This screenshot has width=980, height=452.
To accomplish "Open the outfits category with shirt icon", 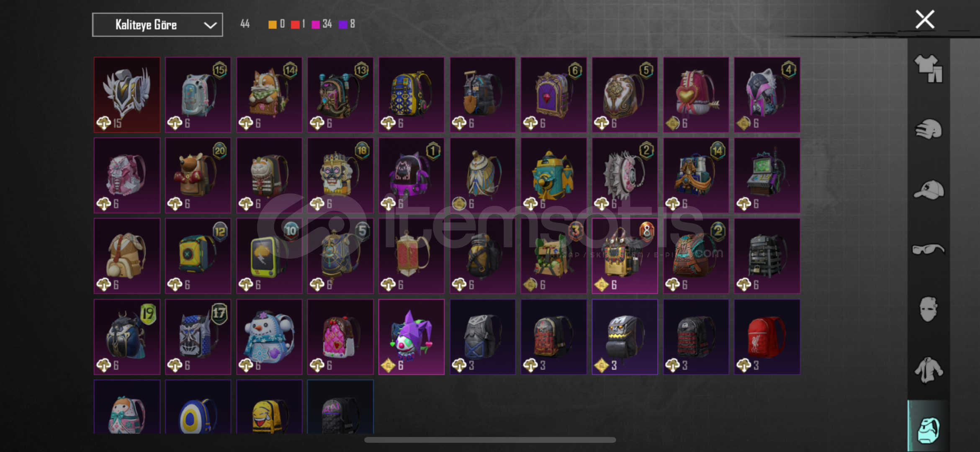I will [928, 69].
